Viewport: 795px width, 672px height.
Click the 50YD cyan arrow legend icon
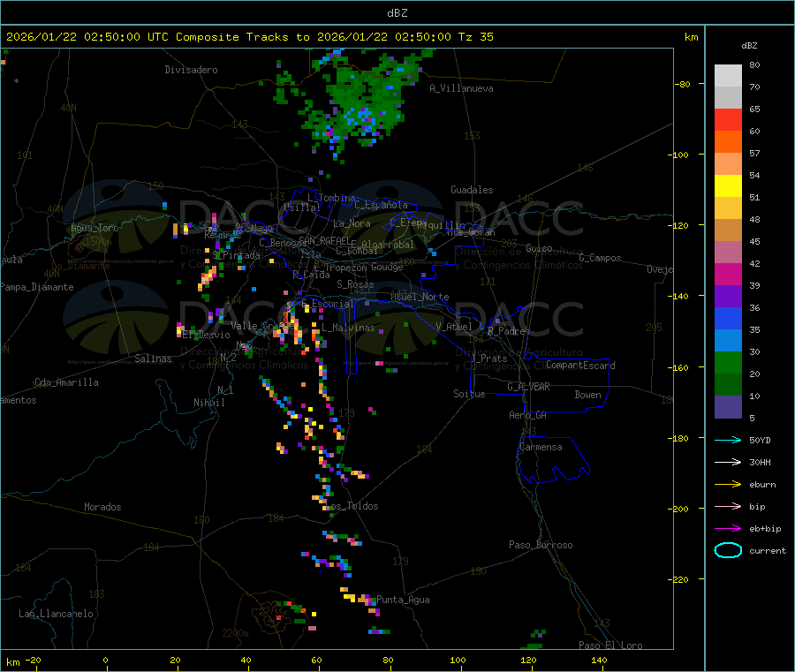(728, 440)
